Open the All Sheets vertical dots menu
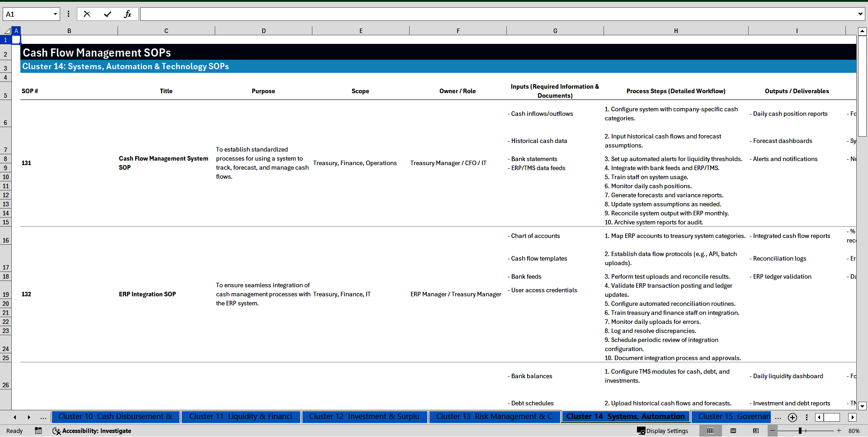Viewport: 868px width, 437px height. click(x=807, y=418)
